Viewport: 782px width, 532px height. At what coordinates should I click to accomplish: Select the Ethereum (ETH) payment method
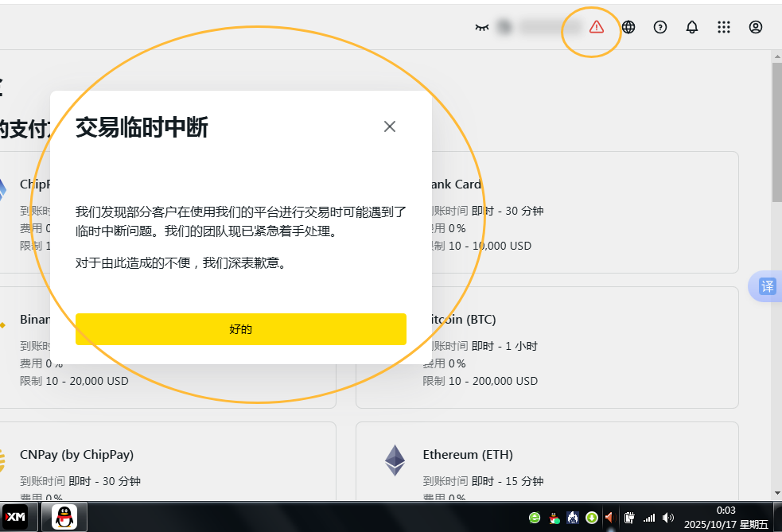pyautogui.click(x=468, y=455)
